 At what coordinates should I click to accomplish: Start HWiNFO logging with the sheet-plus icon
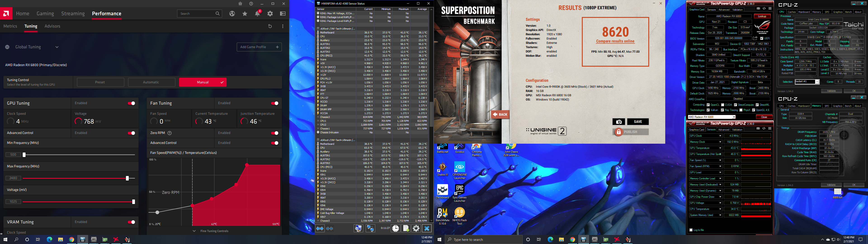tap(406, 228)
